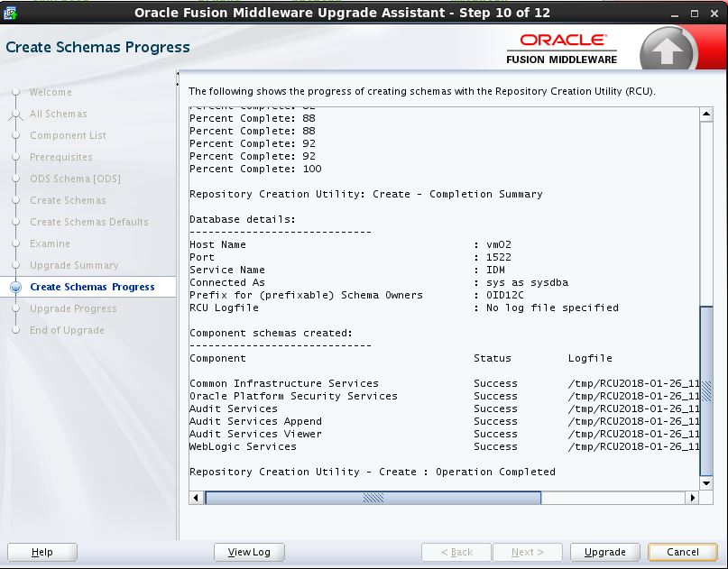
Task: Close the Upgrade Assistant window
Action: 714,14
